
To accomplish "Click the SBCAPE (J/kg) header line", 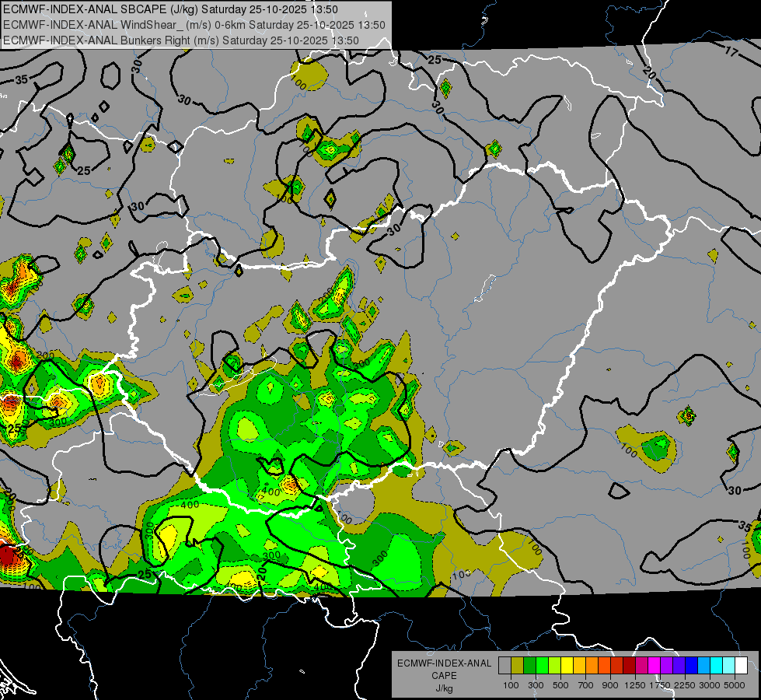I will [x=170, y=9].
